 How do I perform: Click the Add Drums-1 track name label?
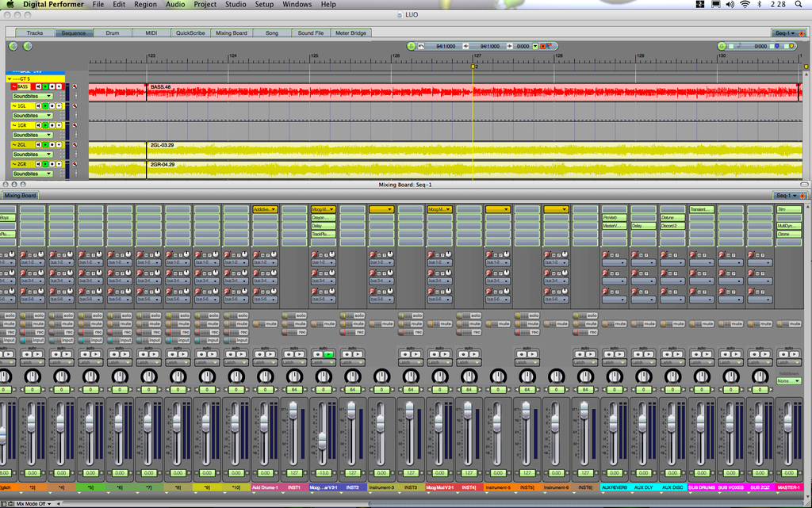(265, 487)
